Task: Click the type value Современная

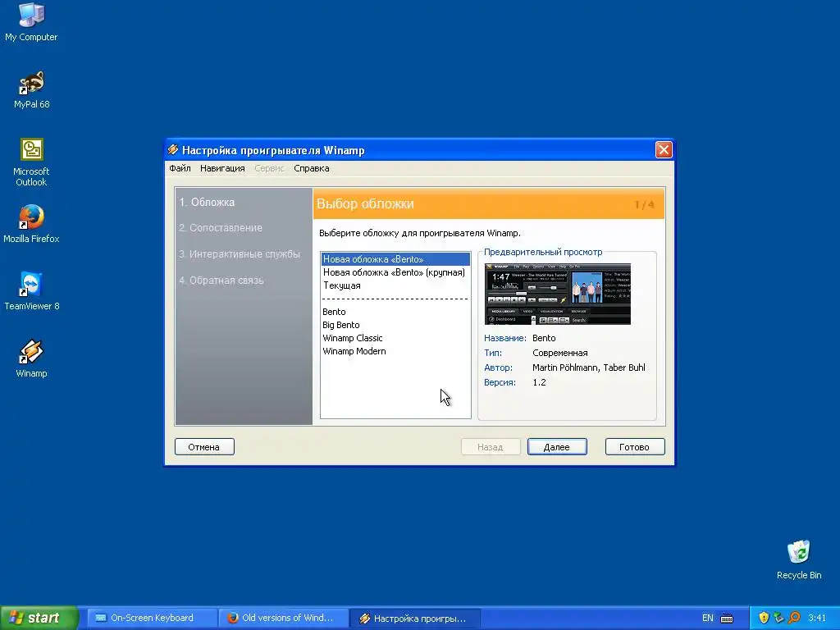Action: 559,353
